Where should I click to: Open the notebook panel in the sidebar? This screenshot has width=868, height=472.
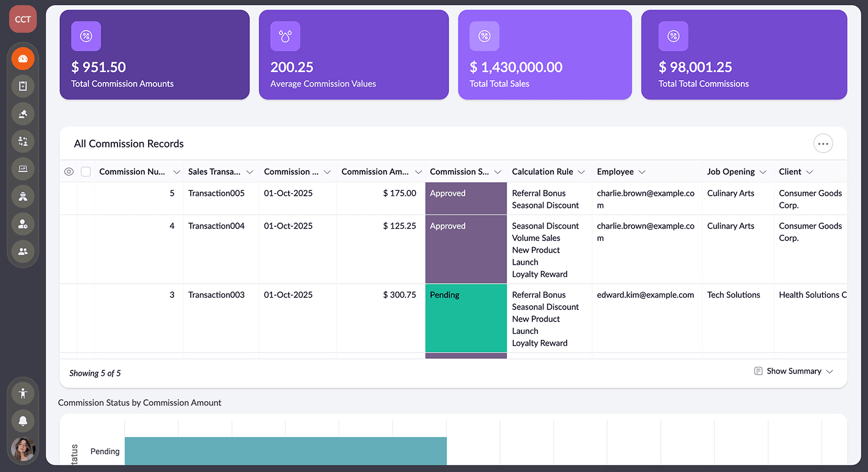pos(23,86)
